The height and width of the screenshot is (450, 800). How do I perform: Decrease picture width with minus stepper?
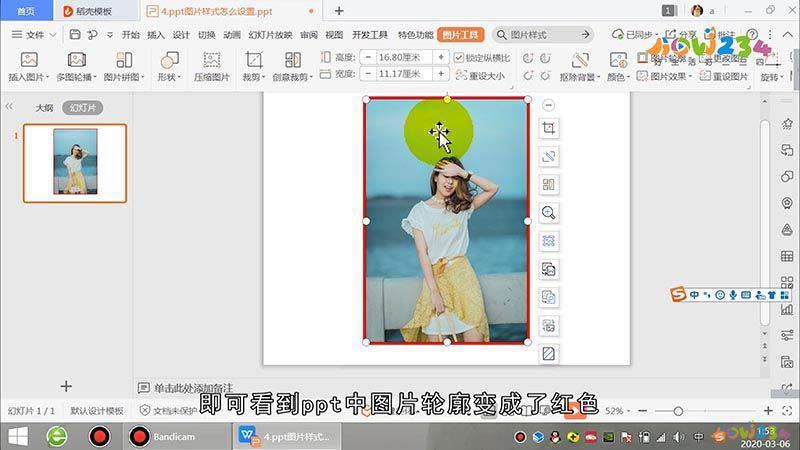[x=368, y=74]
